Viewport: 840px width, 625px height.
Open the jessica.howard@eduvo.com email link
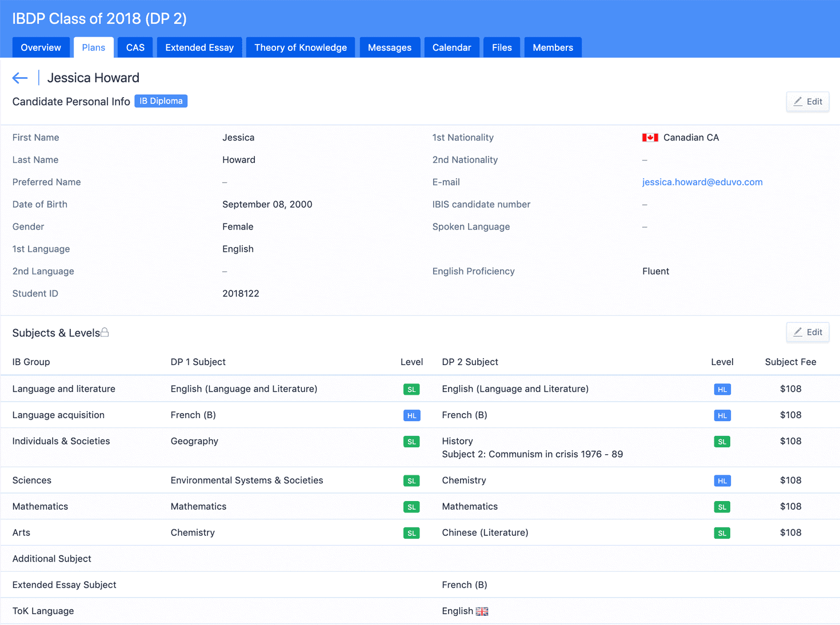[x=702, y=182]
